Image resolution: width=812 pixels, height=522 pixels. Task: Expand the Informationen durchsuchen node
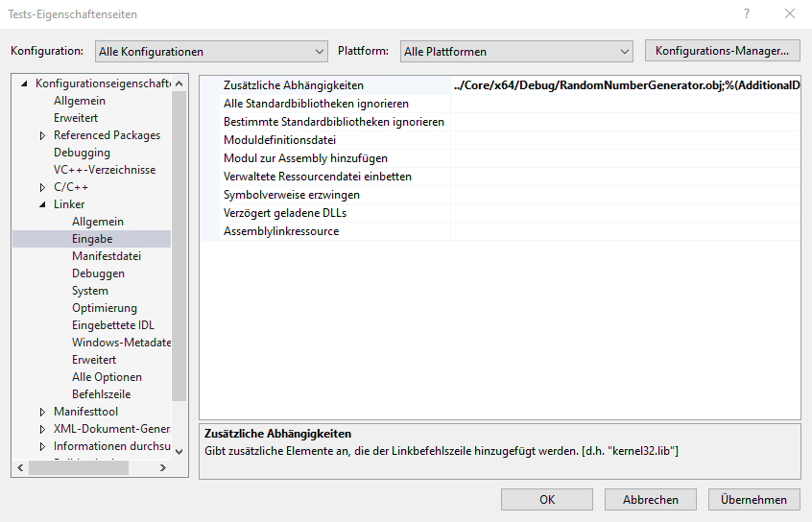[x=42, y=446]
